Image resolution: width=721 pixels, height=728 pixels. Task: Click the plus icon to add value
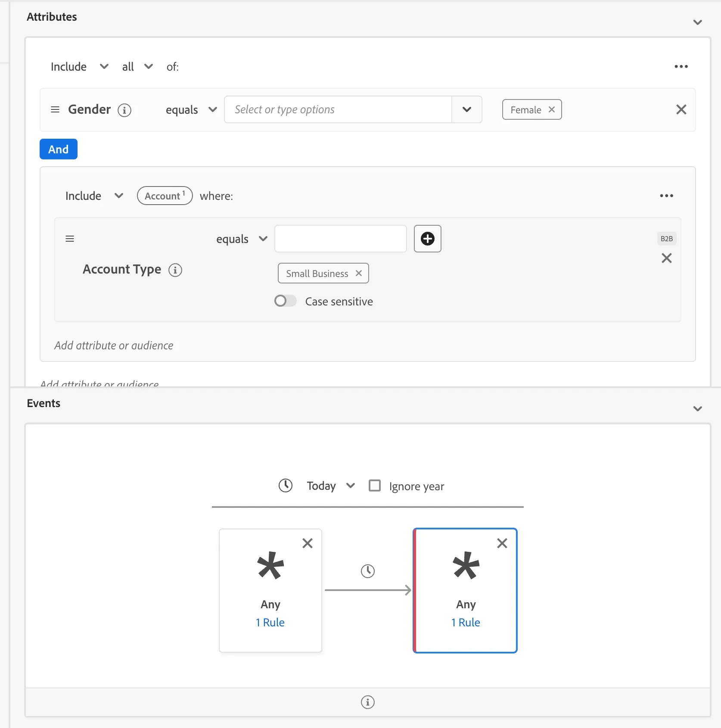[428, 239]
